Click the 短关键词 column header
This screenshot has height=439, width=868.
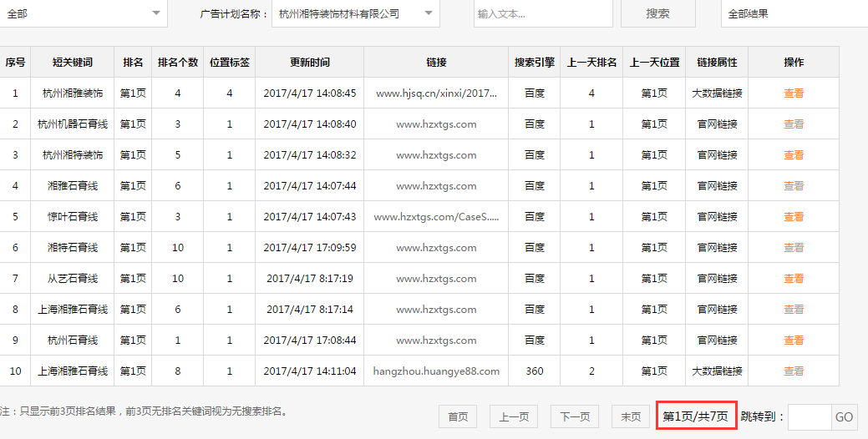tap(73, 63)
